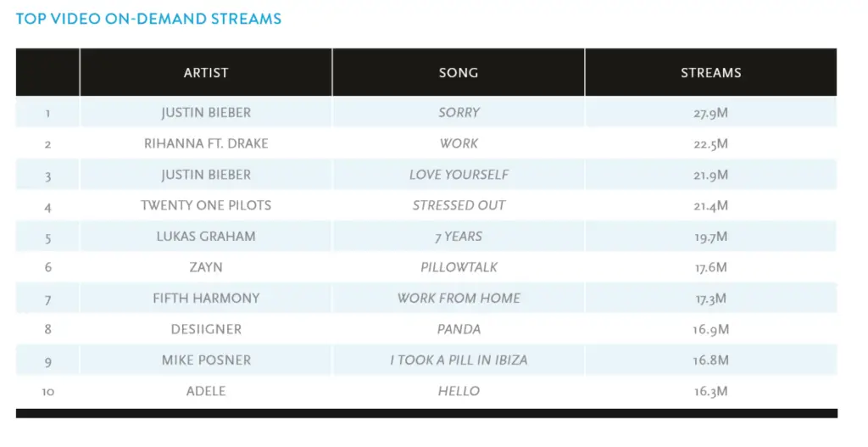Click the ARTIST column header
This screenshot has width=868, height=447.
tap(206, 73)
